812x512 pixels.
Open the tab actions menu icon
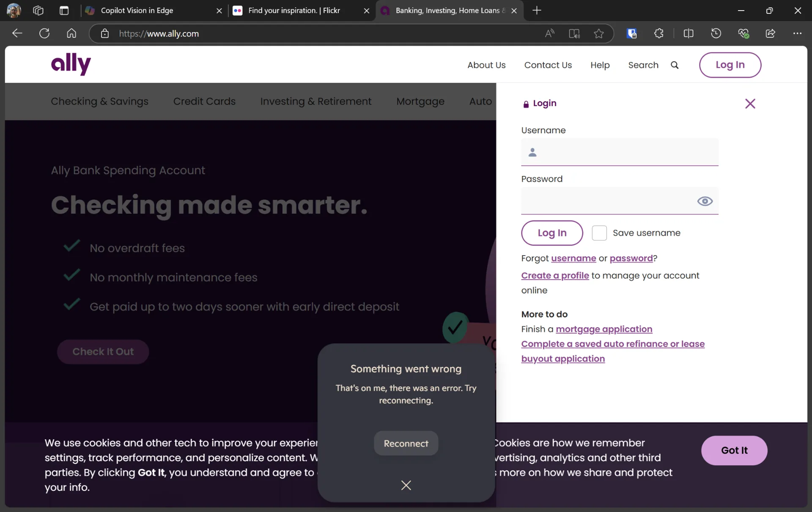point(64,11)
